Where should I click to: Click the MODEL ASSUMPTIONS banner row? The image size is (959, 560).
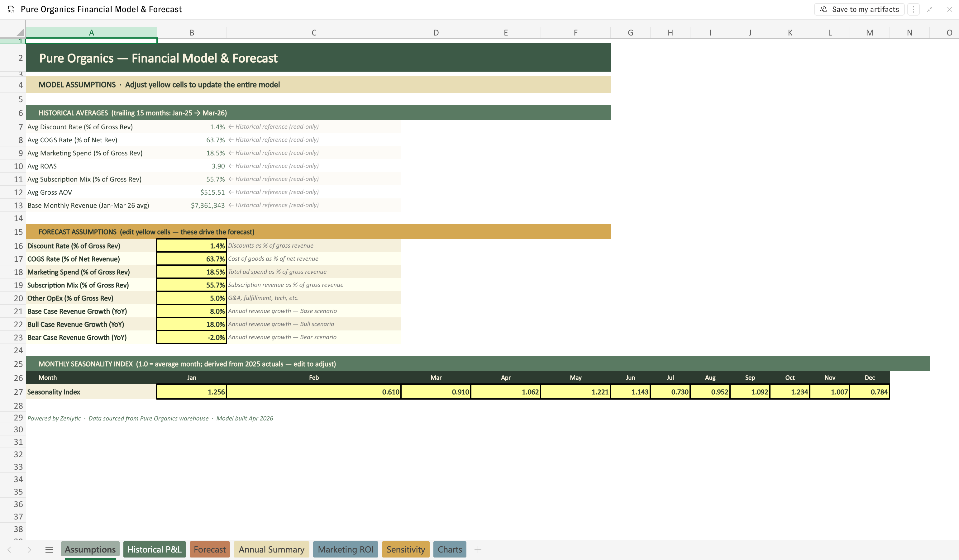(x=318, y=84)
